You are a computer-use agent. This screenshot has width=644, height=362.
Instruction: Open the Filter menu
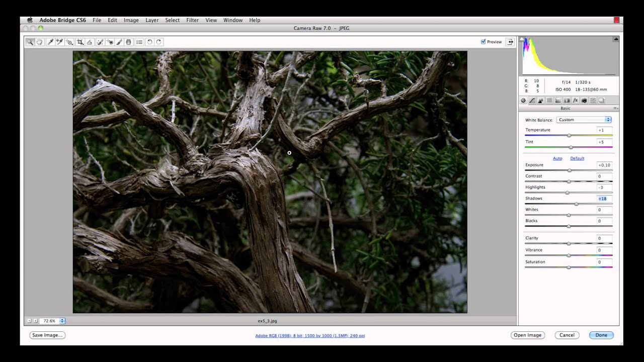coord(192,20)
